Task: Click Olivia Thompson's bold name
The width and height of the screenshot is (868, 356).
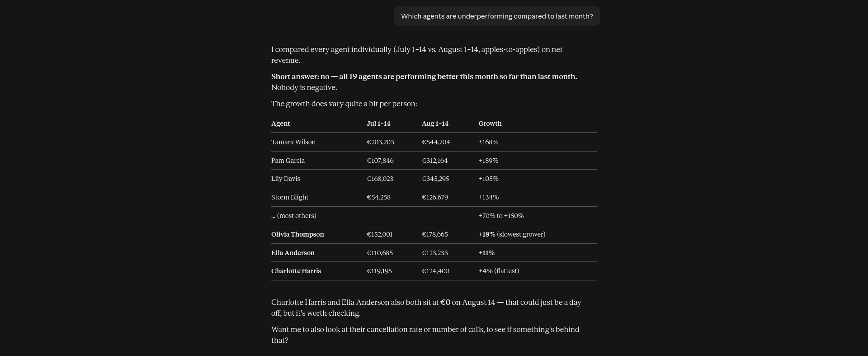Action: pos(297,234)
